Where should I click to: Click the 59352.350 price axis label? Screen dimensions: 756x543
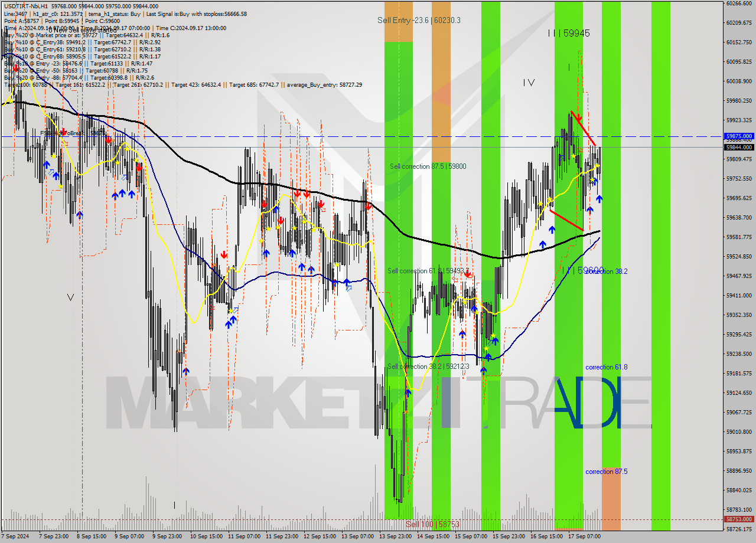tap(739, 315)
